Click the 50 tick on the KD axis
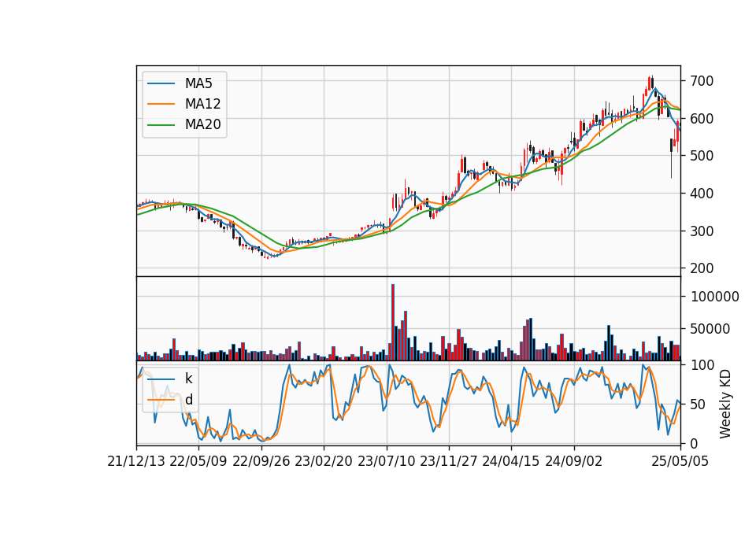 click(x=698, y=404)
